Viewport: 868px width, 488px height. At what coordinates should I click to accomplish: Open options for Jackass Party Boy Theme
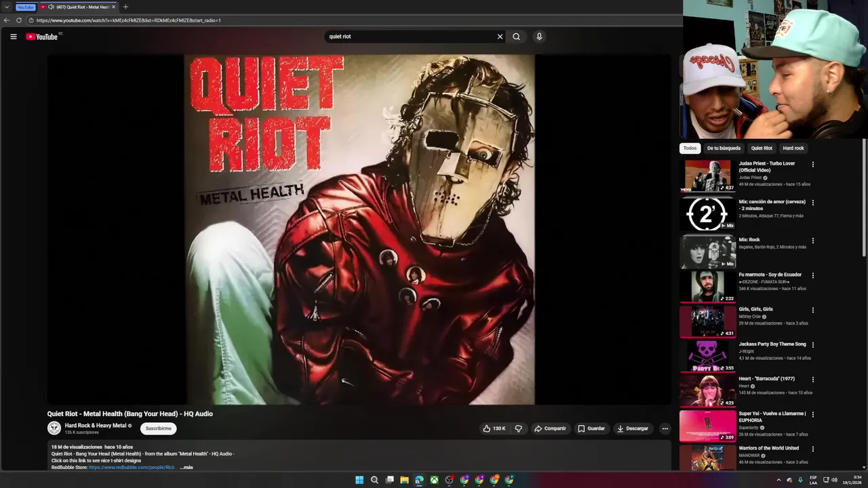pos(812,345)
